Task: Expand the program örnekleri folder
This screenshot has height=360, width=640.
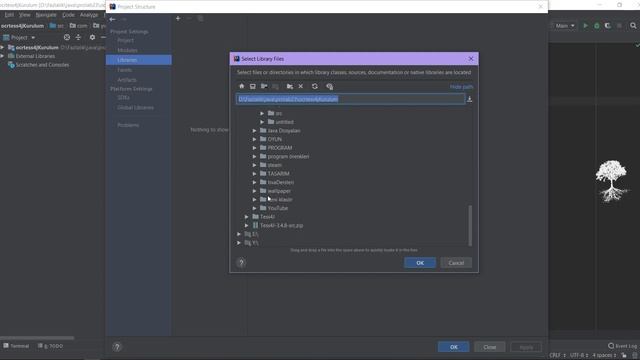Action: [x=254, y=156]
